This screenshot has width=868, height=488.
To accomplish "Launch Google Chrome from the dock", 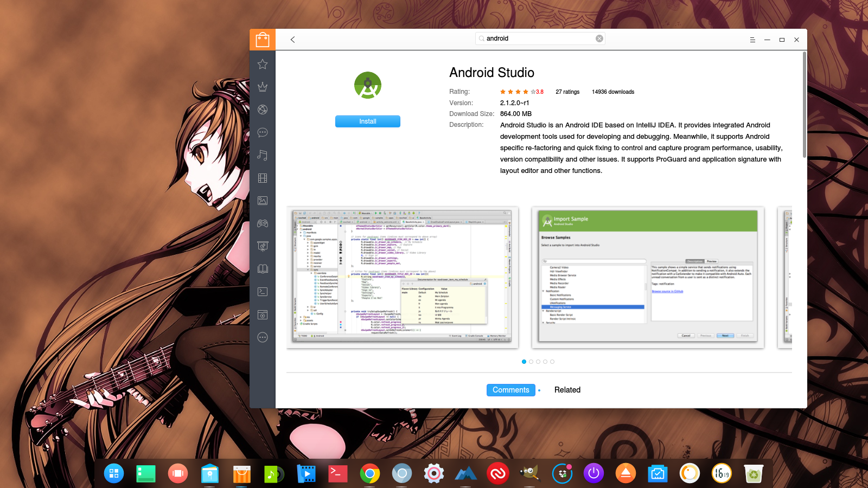I will [370, 473].
